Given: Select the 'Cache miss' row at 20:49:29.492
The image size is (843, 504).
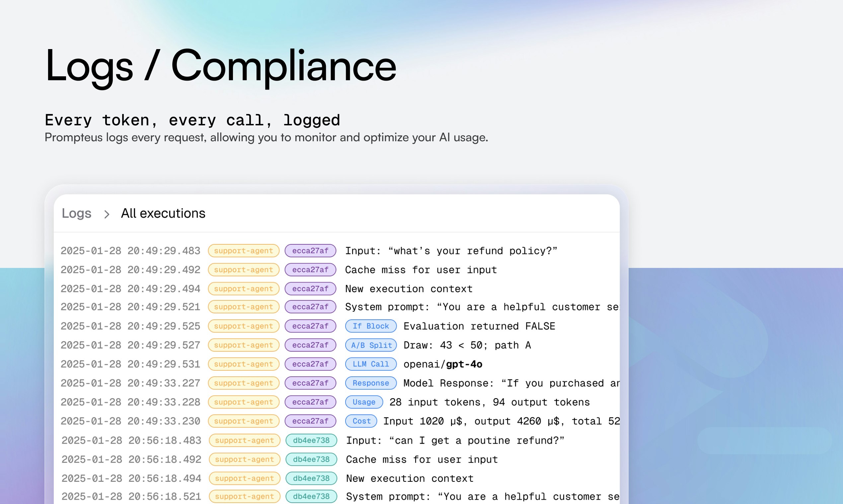Looking at the screenshot, I should (x=421, y=270).
